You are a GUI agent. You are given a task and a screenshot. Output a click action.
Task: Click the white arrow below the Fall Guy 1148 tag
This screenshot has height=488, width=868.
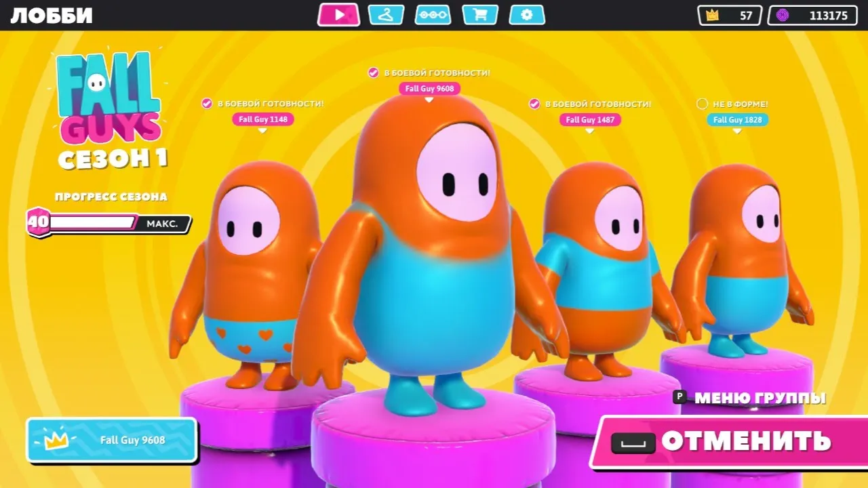coord(262,131)
